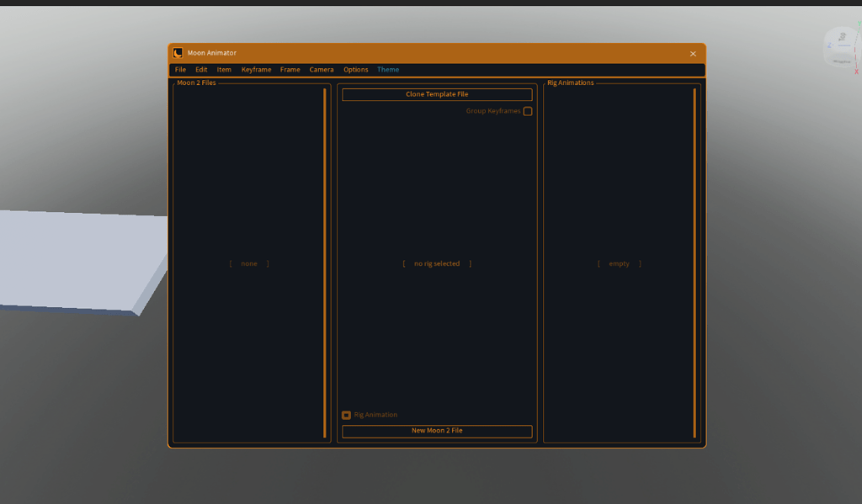Click the Clone Template File button

[436, 94]
